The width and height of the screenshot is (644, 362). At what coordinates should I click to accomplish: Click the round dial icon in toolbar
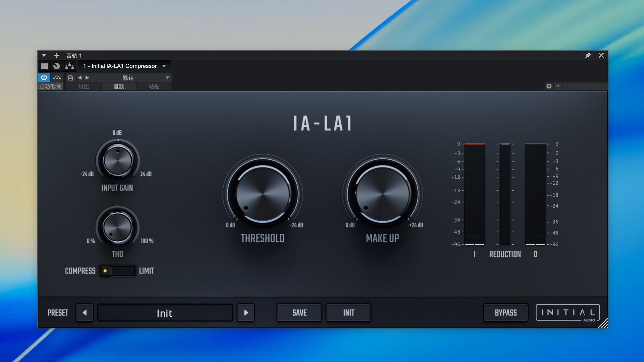[x=57, y=66]
